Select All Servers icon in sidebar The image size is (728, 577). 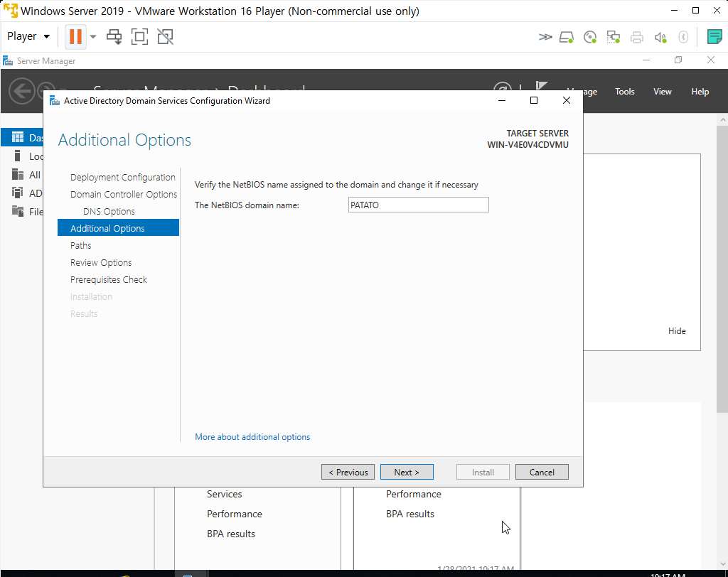click(x=18, y=175)
